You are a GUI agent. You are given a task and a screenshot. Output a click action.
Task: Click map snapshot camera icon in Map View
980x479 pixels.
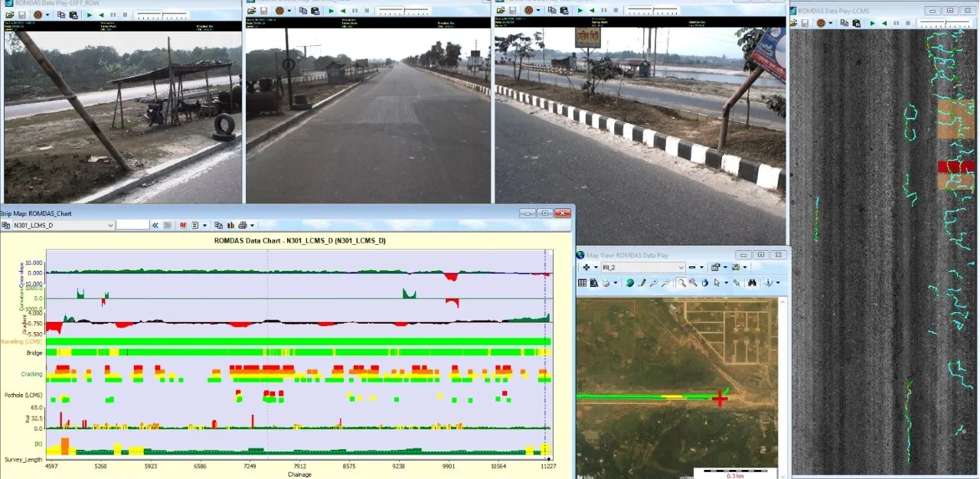[736, 268]
